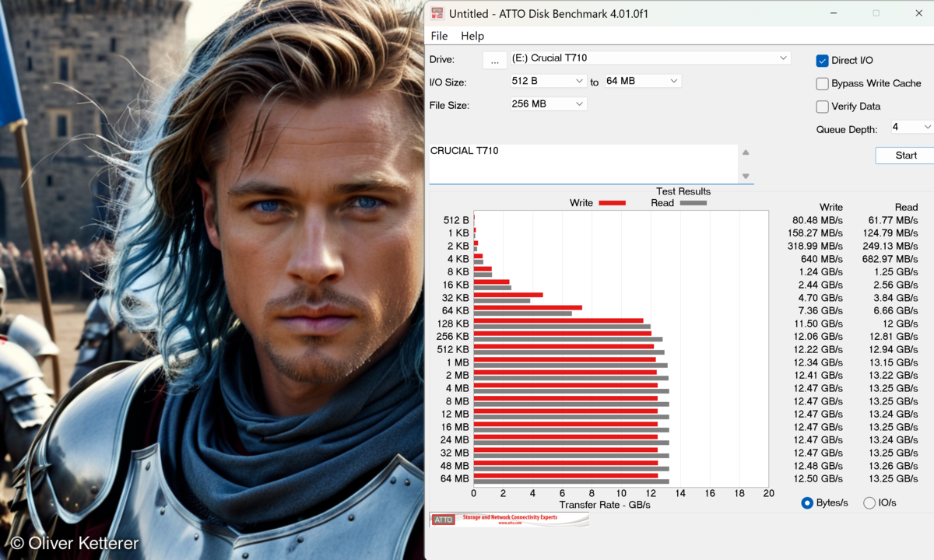Click the read value "13.15 GB/s"

(x=894, y=362)
